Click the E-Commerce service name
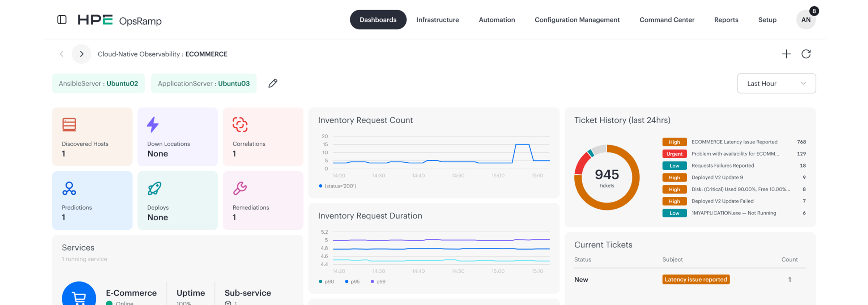 [131, 293]
